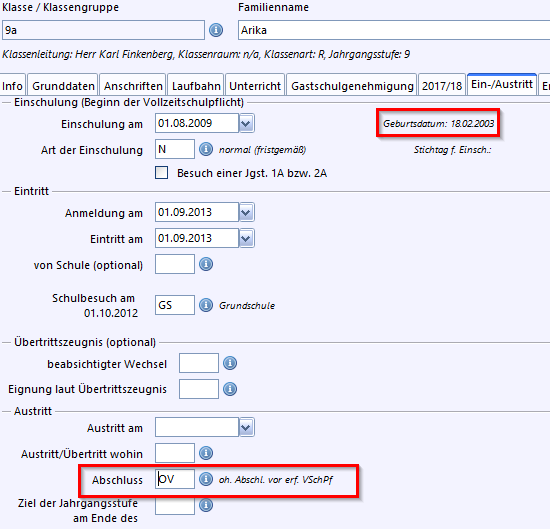Open Austritt am date dropdown

pyautogui.click(x=246, y=427)
